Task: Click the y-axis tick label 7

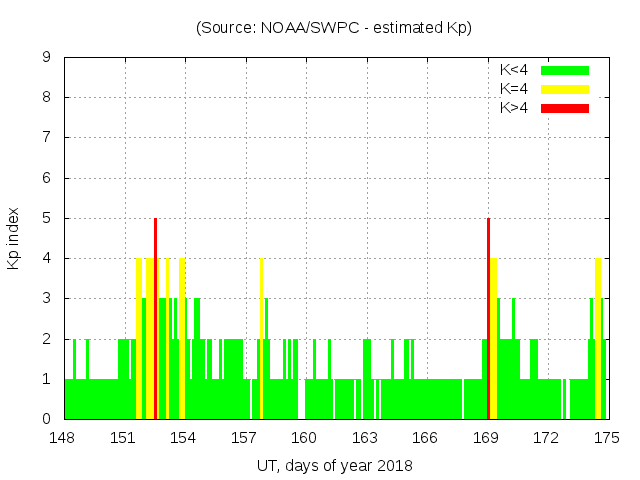Action: coord(47,137)
